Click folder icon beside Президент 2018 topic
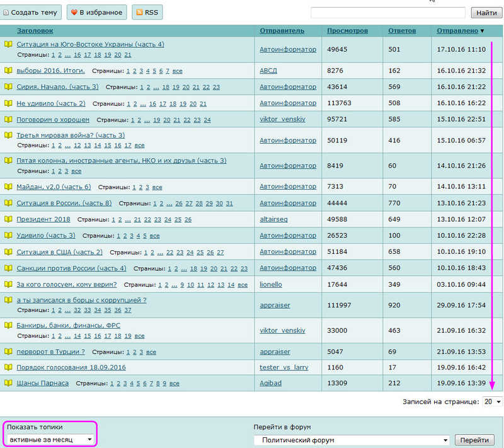The height and width of the screenshot is (448, 504). [x=8, y=219]
